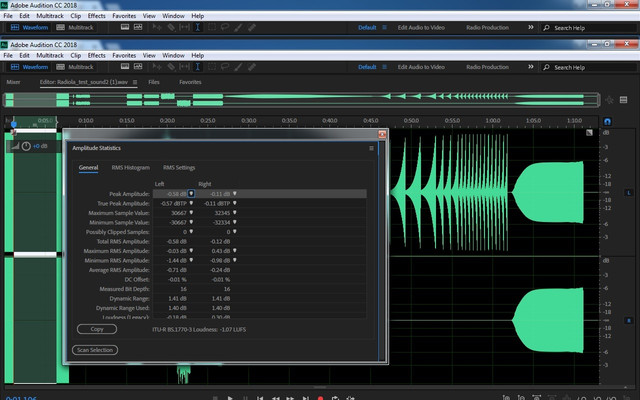
Task: Open the Mixer panel tab
Action: pos(13,82)
